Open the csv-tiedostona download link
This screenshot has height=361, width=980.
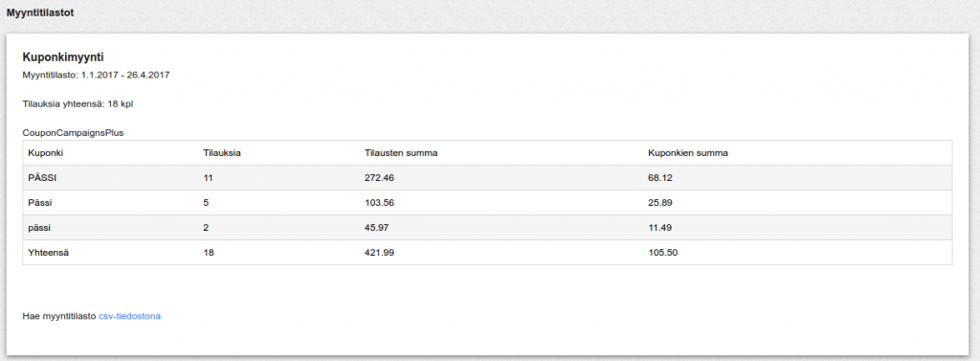(129, 317)
